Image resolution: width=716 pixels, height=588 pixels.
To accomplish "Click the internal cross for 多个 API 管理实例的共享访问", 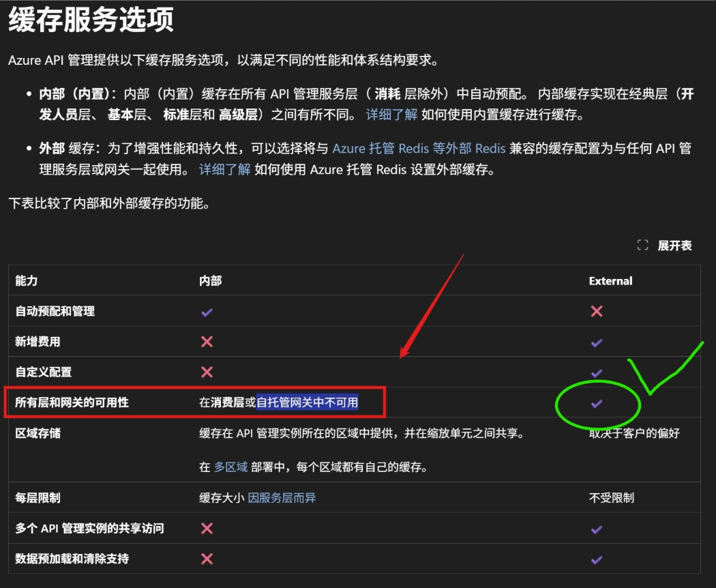I will 207,529.
